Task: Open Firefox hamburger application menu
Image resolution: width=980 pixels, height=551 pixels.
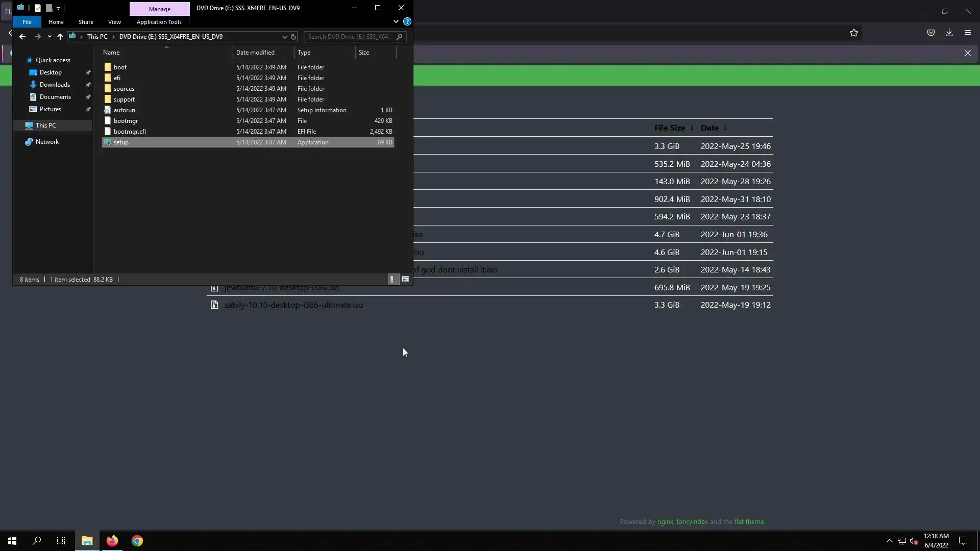Action: [967, 33]
